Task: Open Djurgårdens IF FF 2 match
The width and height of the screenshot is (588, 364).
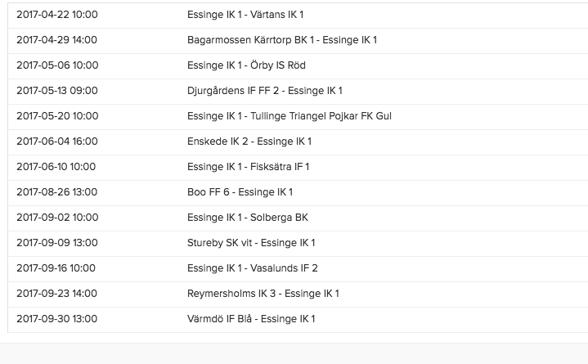Action: click(x=264, y=91)
